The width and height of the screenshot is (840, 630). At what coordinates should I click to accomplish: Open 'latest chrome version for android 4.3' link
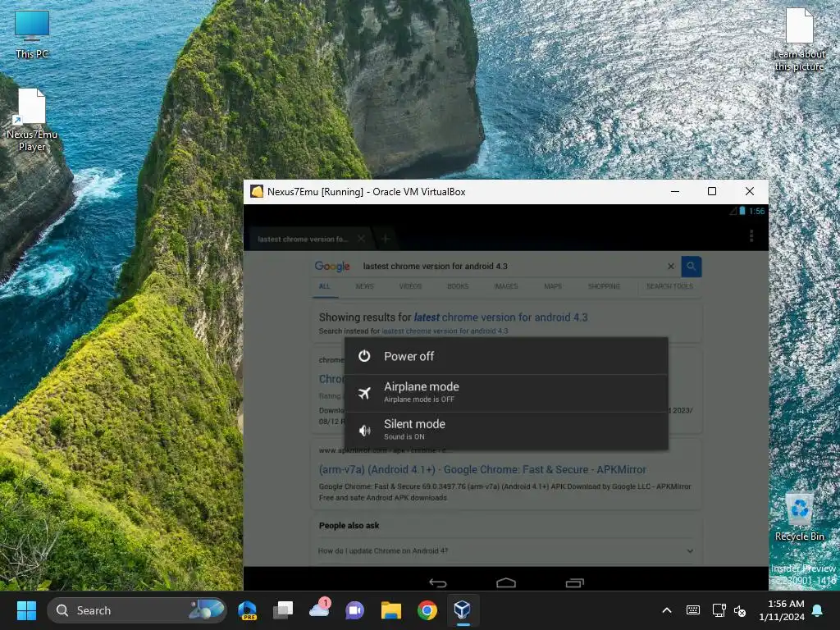pos(501,317)
